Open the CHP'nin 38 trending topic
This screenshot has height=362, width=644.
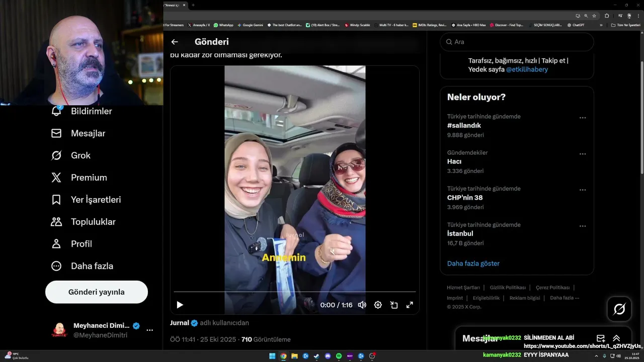[x=465, y=198]
